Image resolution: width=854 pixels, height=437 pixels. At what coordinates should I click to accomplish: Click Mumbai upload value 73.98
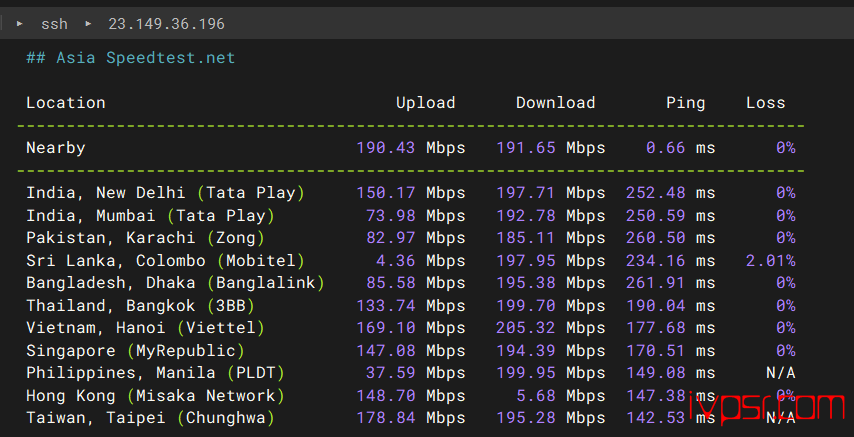tap(391, 216)
